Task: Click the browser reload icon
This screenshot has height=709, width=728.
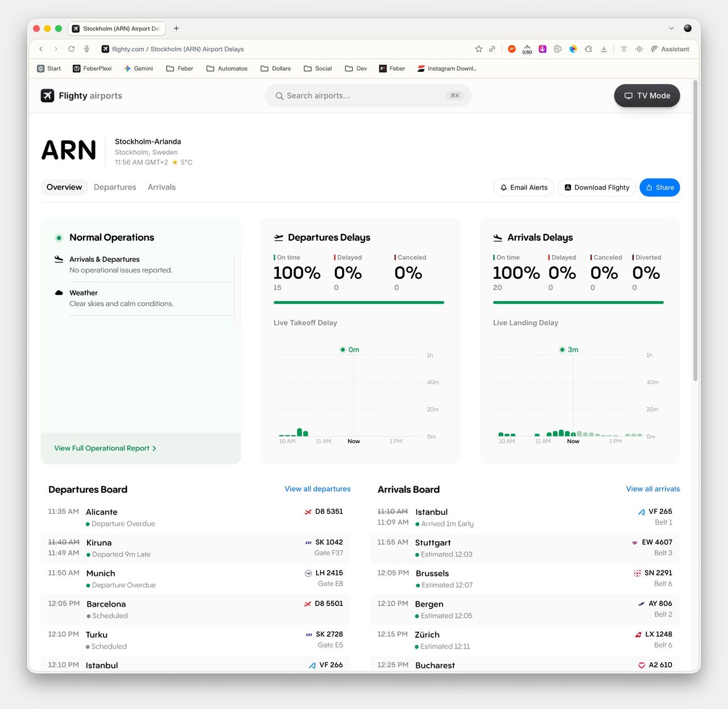Action: [72, 49]
